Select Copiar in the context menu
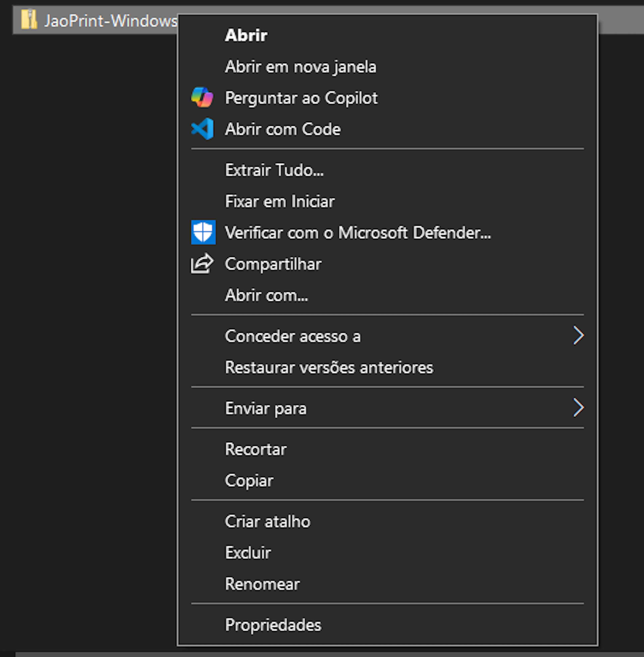 tap(387, 480)
